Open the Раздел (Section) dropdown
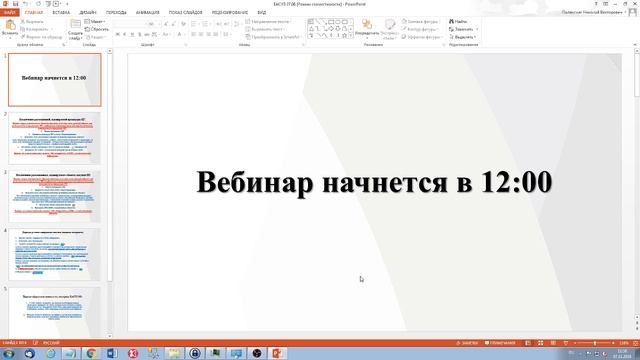The width and height of the screenshot is (640, 360). click(96, 37)
